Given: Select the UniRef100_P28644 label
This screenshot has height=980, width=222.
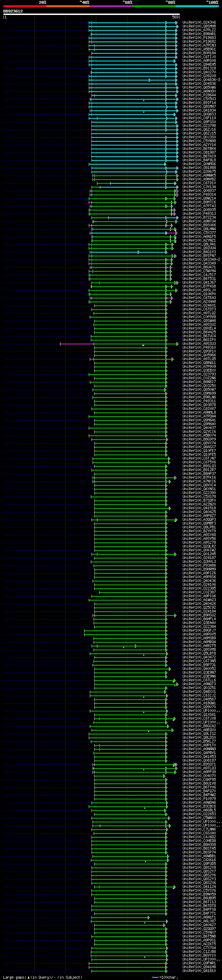Looking at the screenshot, I should (x=199, y=95).
